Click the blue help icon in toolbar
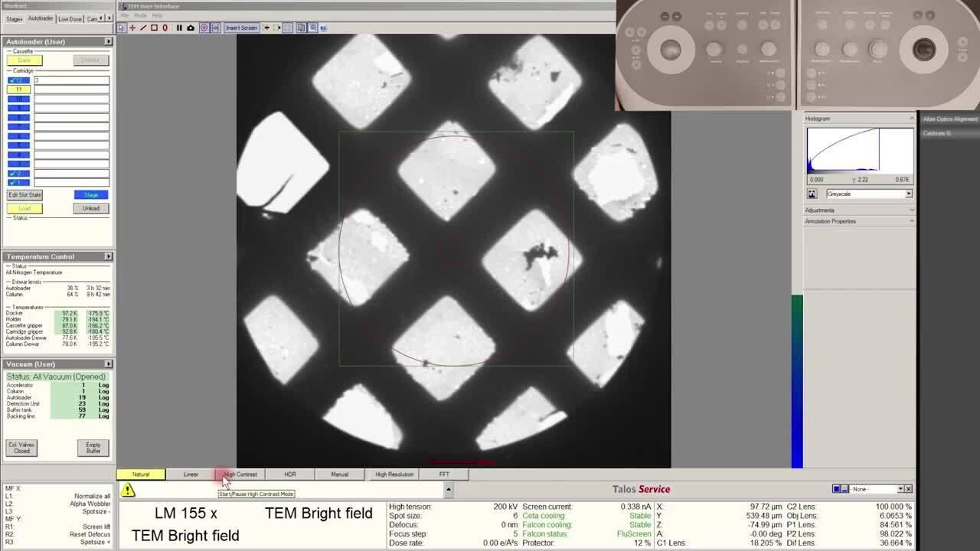 click(x=323, y=28)
